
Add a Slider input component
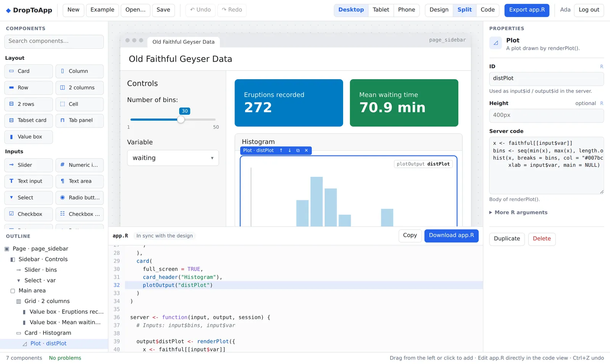coord(29,165)
